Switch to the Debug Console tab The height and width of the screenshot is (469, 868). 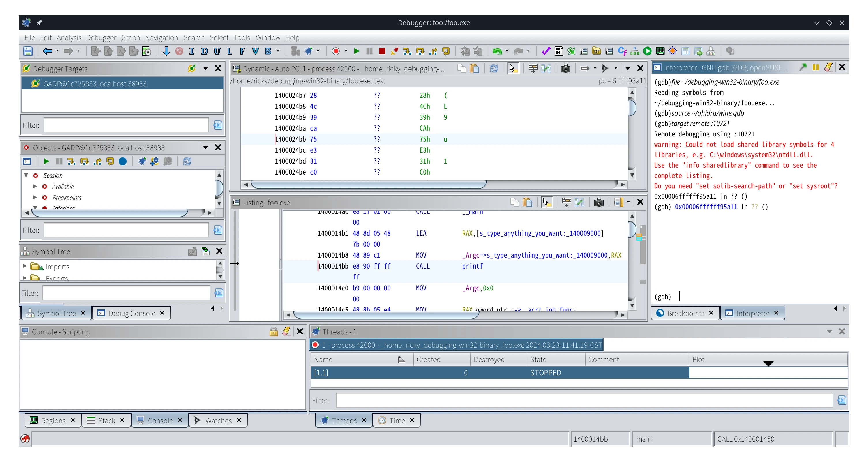click(131, 313)
